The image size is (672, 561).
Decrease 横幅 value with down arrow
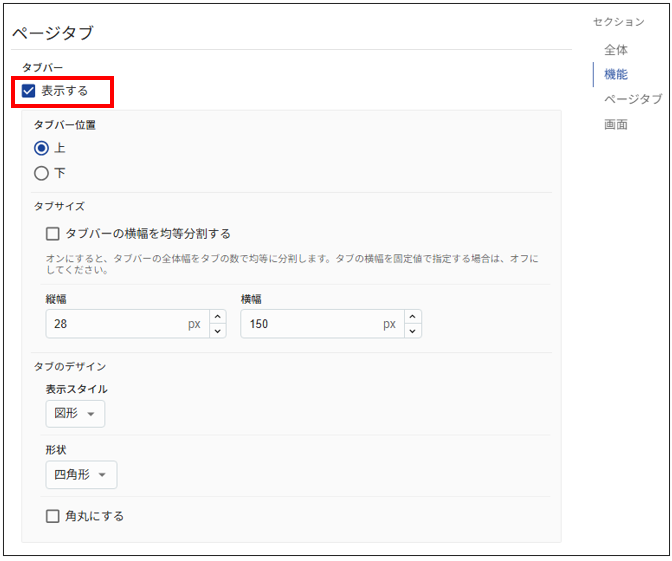412,331
